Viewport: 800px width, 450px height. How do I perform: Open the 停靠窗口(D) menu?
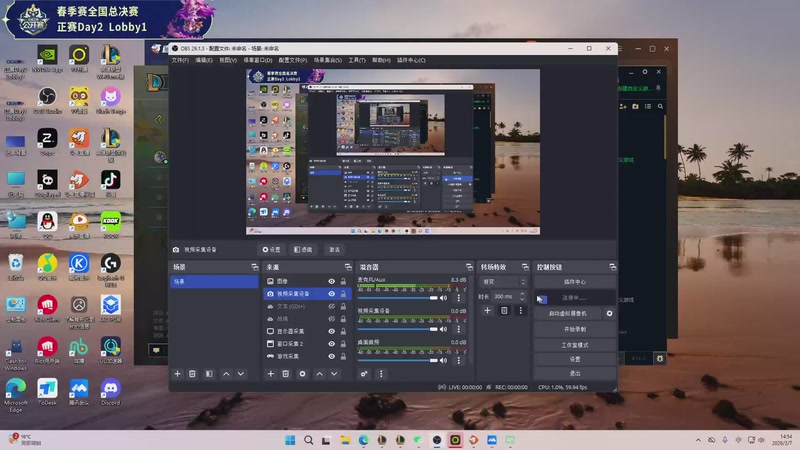click(258, 60)
